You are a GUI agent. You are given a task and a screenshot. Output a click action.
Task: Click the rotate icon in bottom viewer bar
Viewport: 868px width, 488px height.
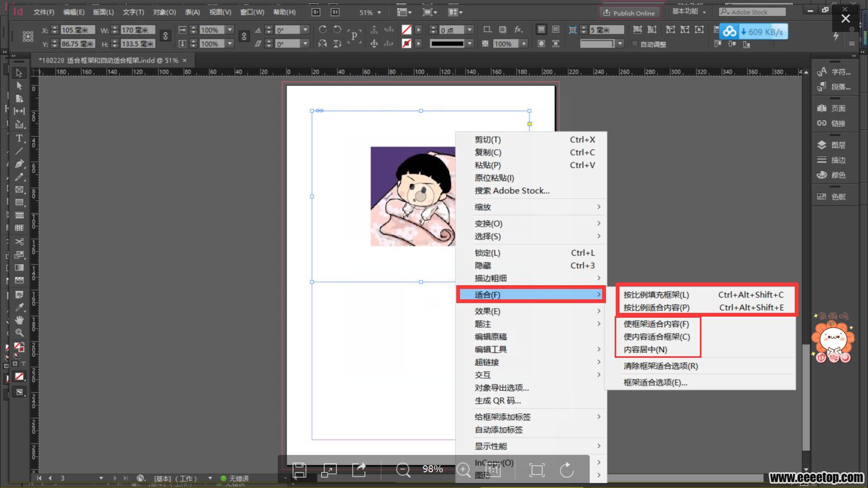pyautogui.click(x=567, y=470)
